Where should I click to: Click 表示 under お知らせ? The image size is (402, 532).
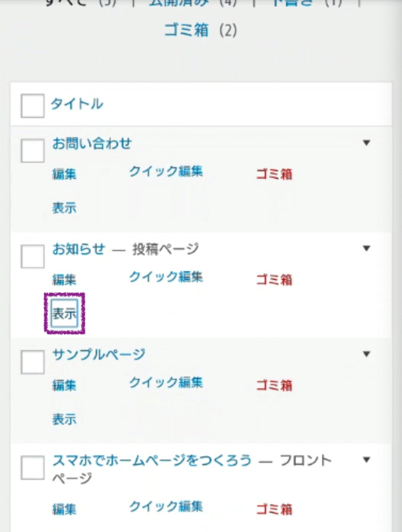pyautogui.click(x=64, y=314)
